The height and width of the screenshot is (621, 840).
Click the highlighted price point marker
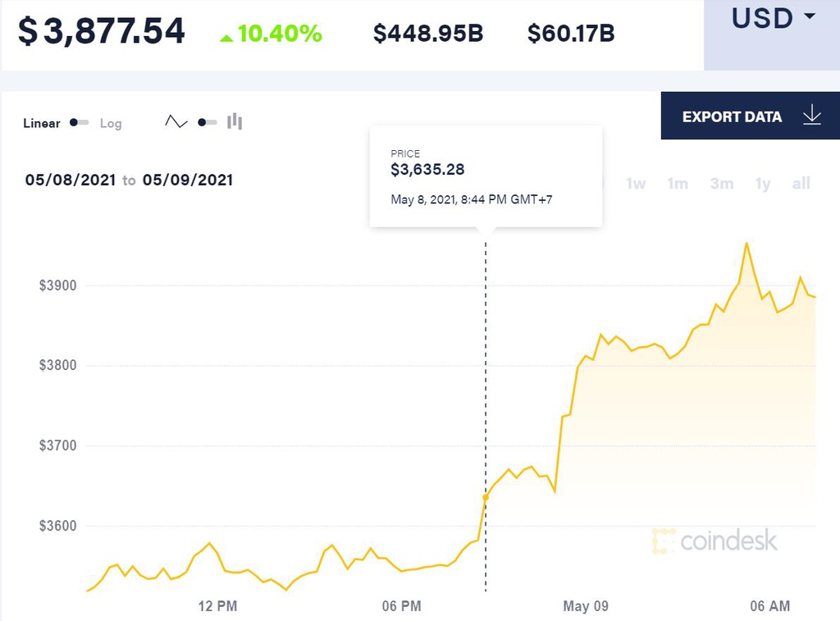click(486, 497)
